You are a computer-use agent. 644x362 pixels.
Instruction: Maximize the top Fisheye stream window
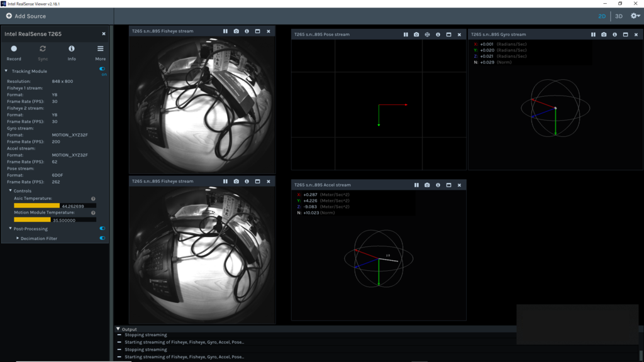coord(257,31)
